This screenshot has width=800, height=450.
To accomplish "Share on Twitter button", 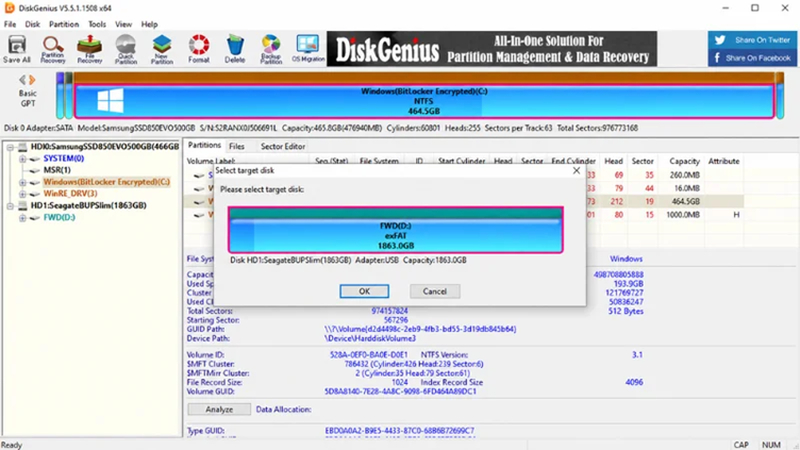I will tap(752, 40).
